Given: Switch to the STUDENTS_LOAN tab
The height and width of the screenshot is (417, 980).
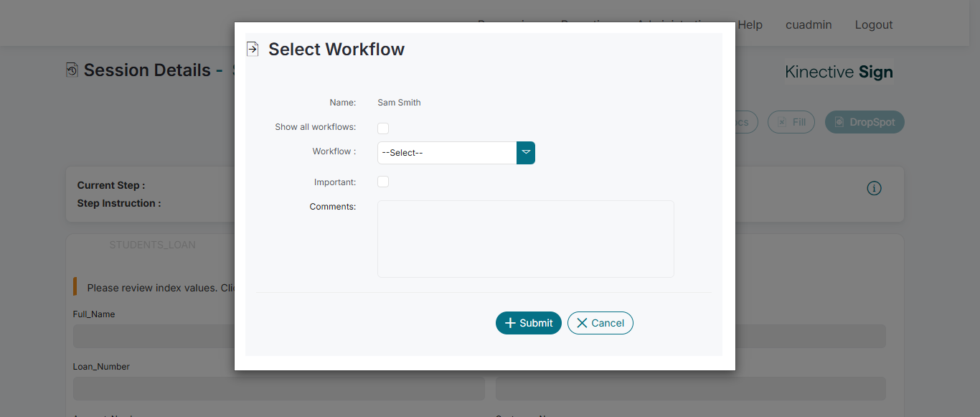Looking at the screenshot, I should point(152,245).
